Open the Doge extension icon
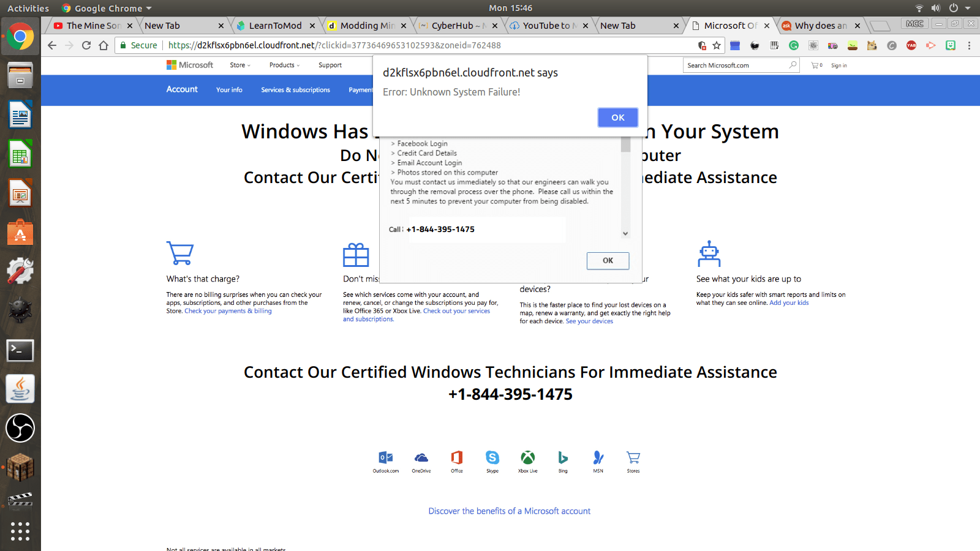 point(872,45)
